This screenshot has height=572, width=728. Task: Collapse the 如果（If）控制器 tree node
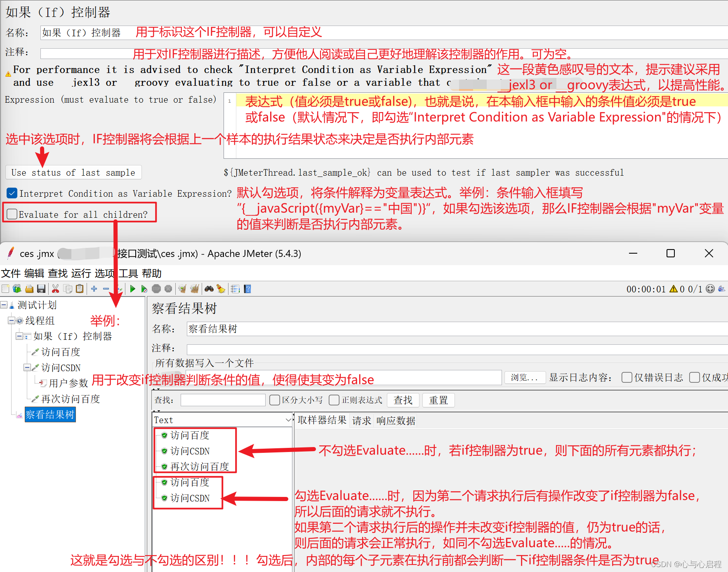(19, 336)
